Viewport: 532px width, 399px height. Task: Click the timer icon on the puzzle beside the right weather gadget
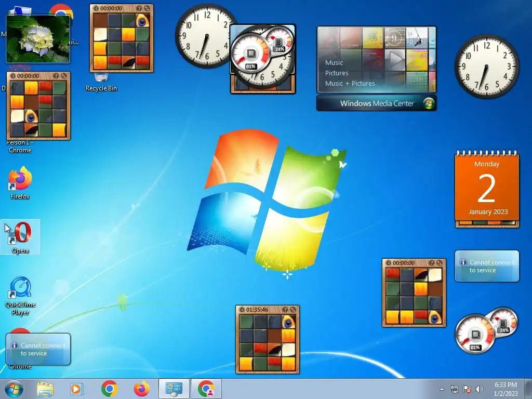click(x=388, y=263)
